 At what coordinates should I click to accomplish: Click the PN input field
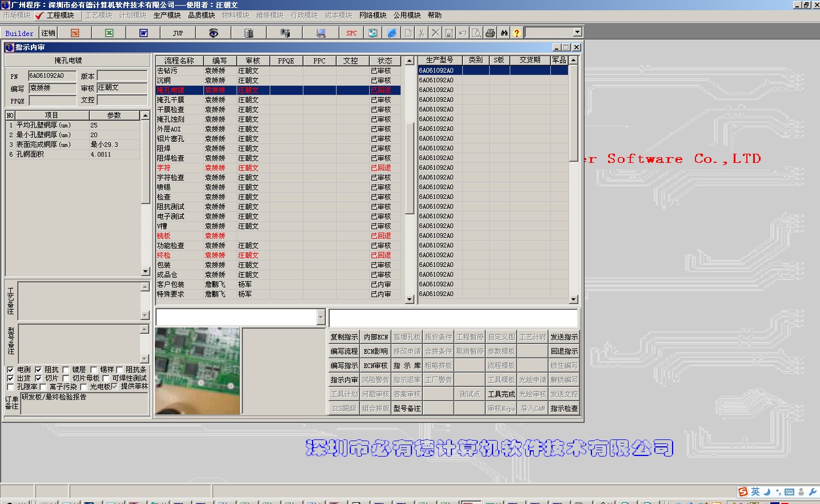coord(52,76)
